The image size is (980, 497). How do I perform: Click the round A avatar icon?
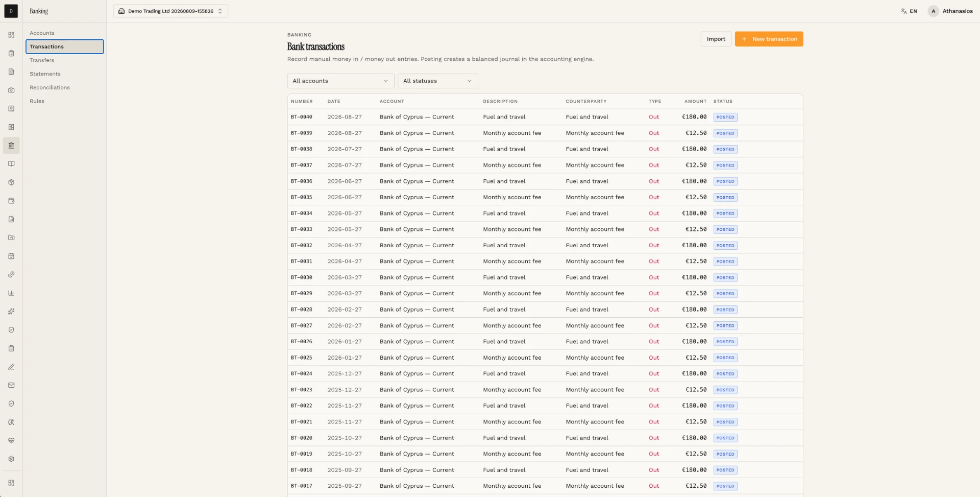pos(934,11)
